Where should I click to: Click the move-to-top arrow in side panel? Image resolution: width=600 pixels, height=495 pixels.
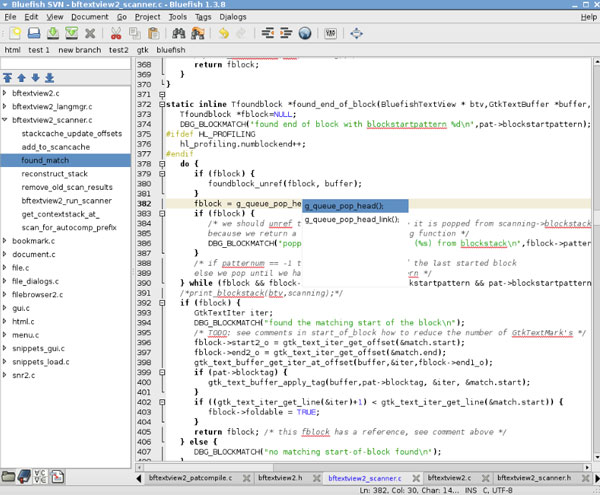(x=8, y=77)
